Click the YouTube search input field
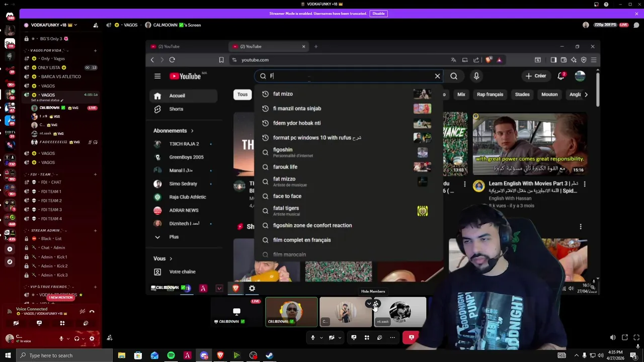 (347, 76)
